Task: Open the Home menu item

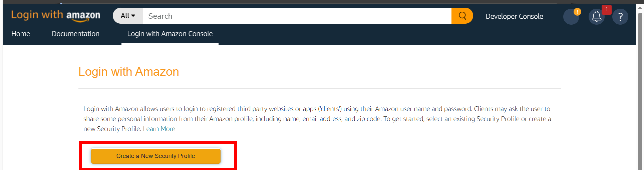Action: pyautogui.click(x=21, y=34)
